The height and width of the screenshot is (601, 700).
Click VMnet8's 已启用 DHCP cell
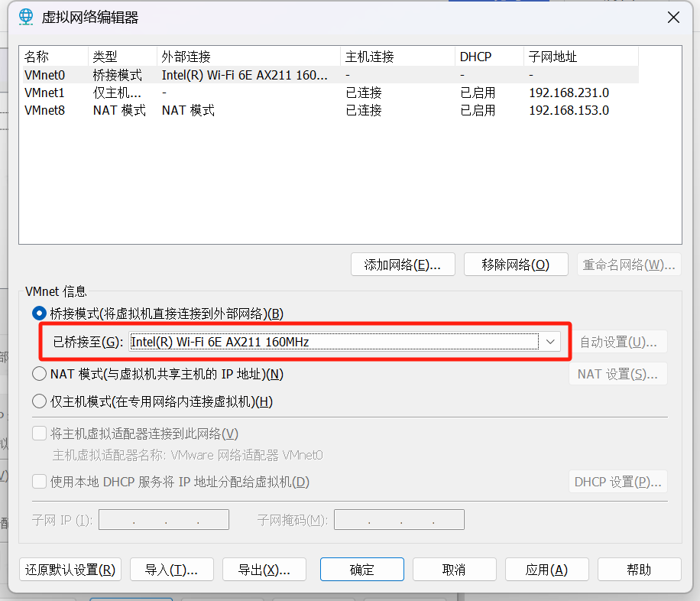click(x=478, y=110)
